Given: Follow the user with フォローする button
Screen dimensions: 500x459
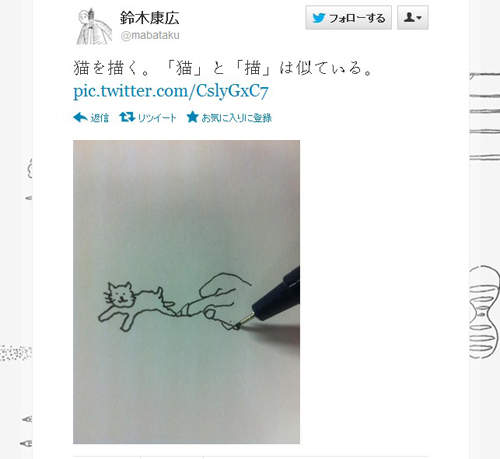Looking at the screenshot, I should pyautogui.click(x=349, y=18).
